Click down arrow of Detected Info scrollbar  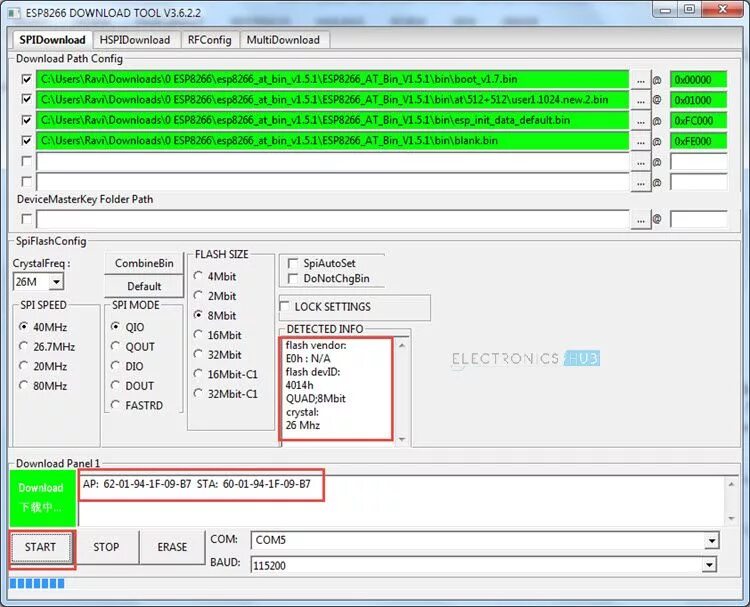tap(402, 440)
